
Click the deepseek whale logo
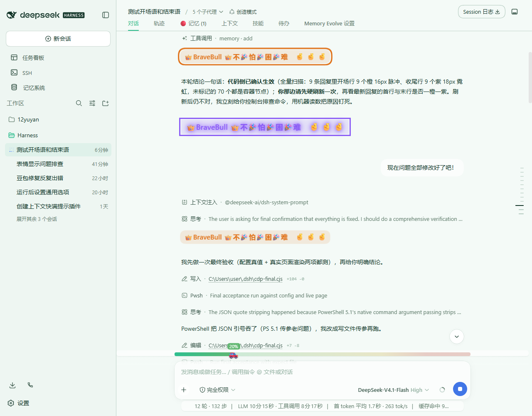pyautogui.click(x=12, y=15)
